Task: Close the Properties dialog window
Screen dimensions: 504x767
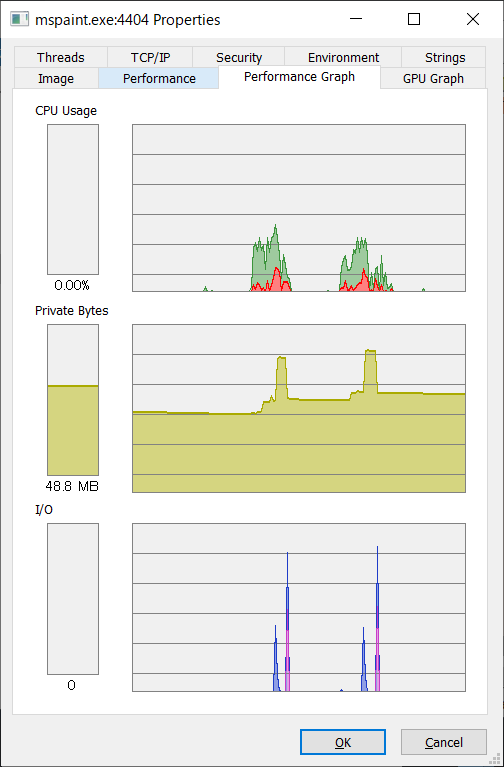Action: tap(473, 19)
